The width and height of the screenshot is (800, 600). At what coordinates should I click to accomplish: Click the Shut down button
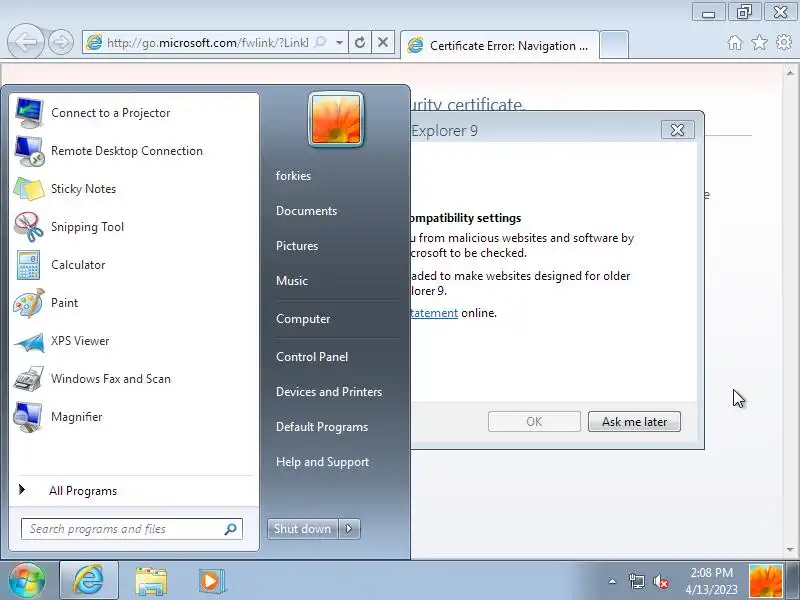pyautogui.click(x=303, y=529)
